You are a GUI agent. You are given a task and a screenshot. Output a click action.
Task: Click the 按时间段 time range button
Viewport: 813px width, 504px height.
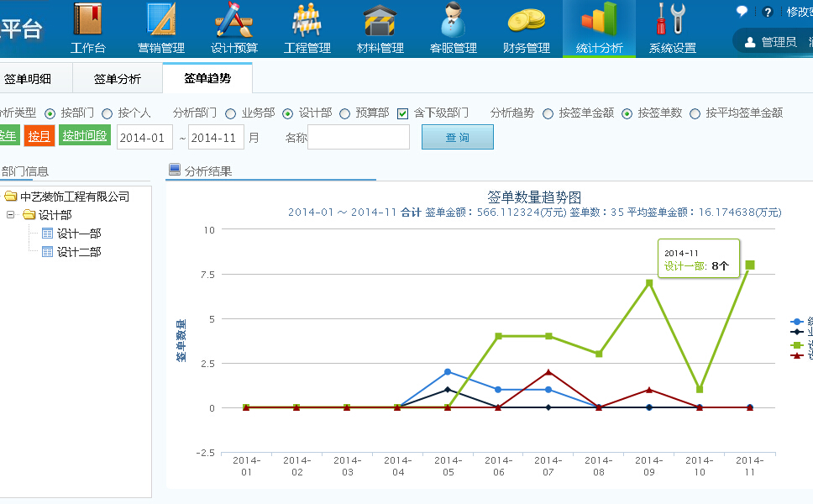[x=85, y=136]
